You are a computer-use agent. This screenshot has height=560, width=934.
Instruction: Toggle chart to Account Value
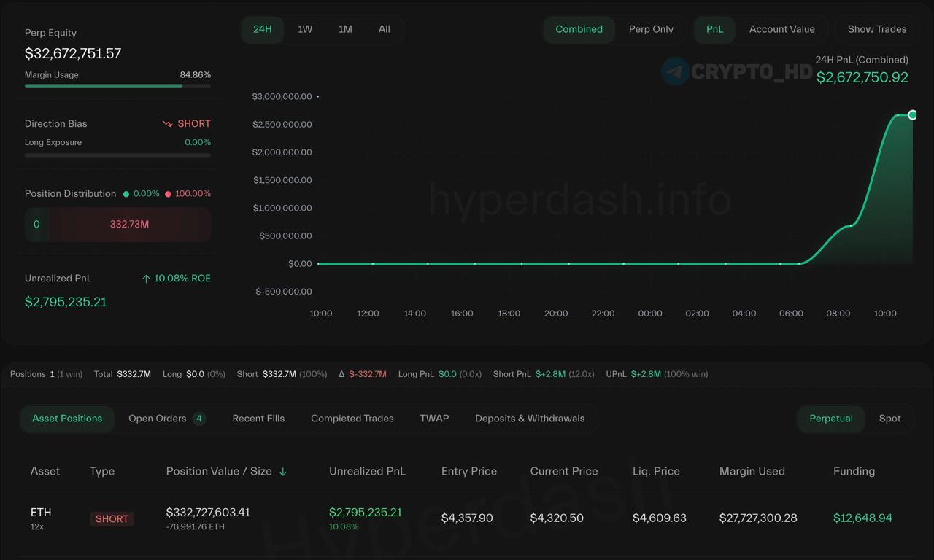click(781, 29)
